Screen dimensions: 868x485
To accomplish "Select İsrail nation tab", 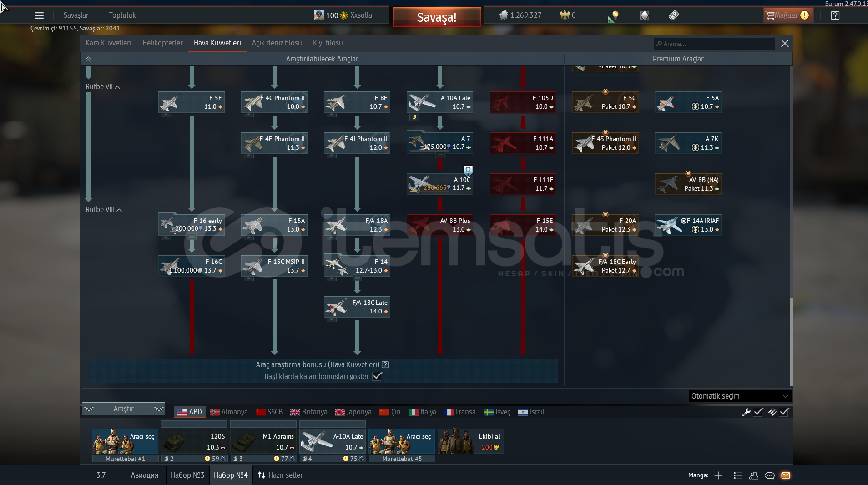I will click(531, 412).
